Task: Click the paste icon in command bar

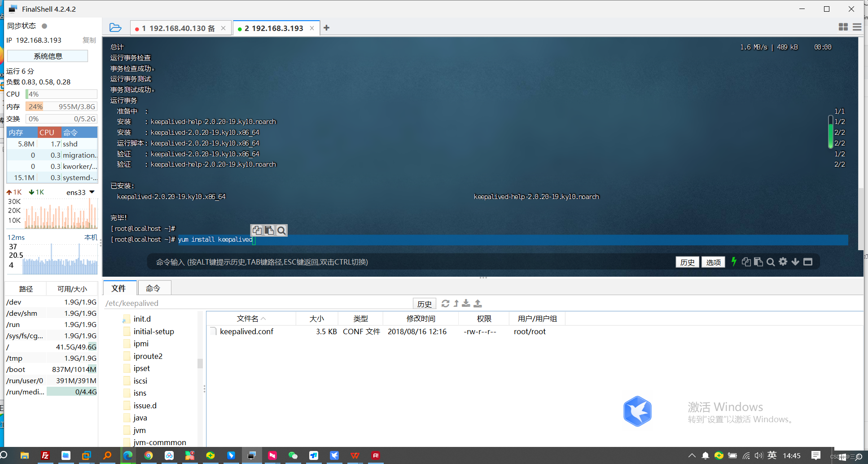Action: [x=758, y=262]
